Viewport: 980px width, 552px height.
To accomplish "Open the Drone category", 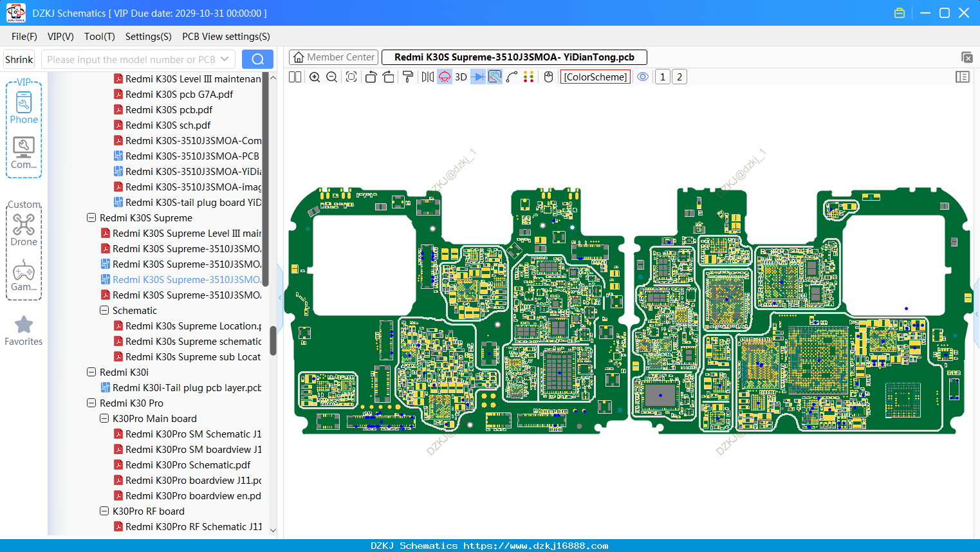I will 24,230.
